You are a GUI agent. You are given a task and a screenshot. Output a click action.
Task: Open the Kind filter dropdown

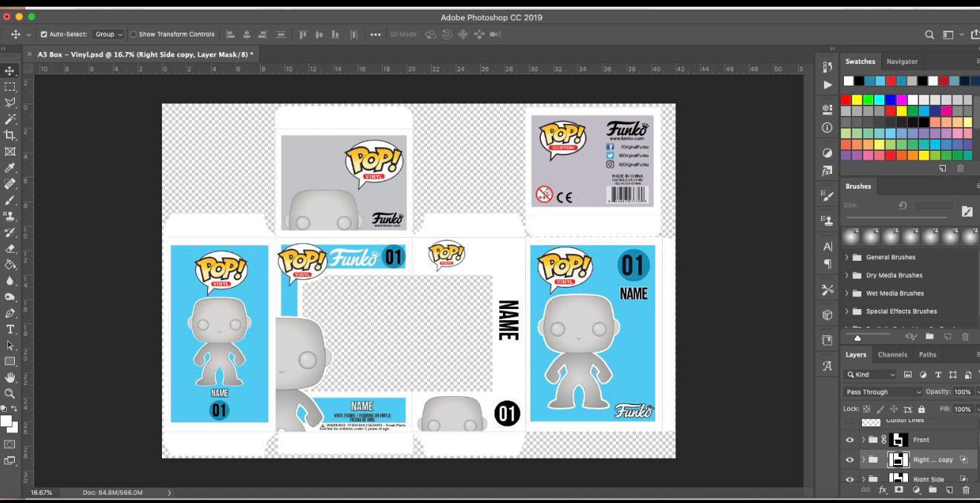[x=869, y=374]
